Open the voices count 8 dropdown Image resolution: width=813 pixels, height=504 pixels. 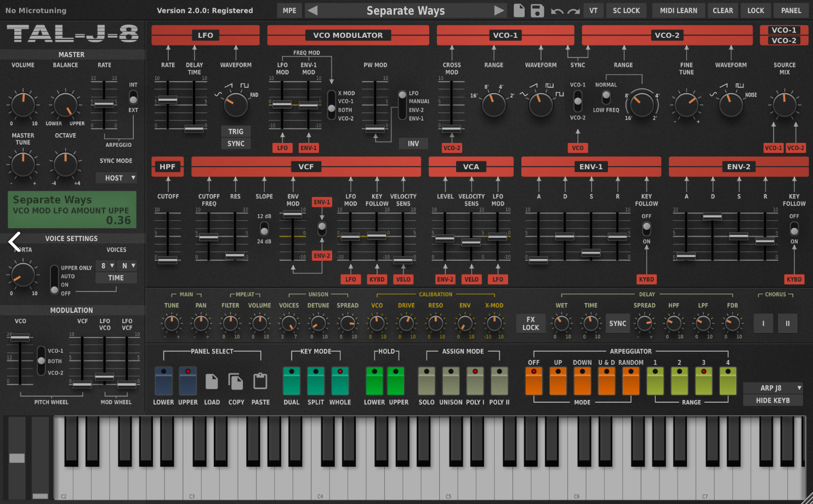(105, 266)
